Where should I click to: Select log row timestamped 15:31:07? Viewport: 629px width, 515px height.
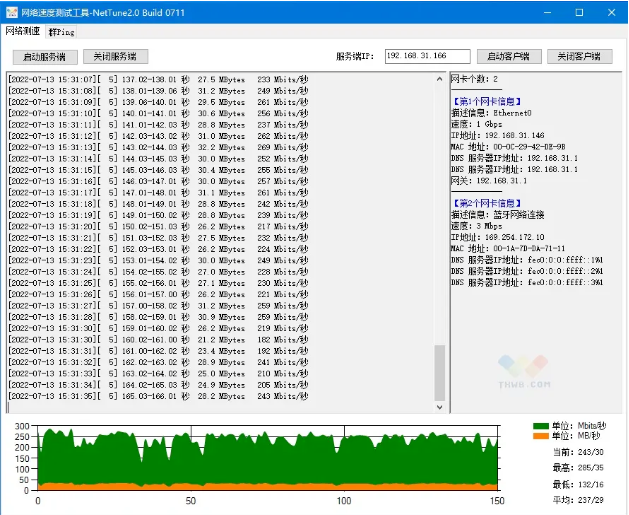pos(158,79)
